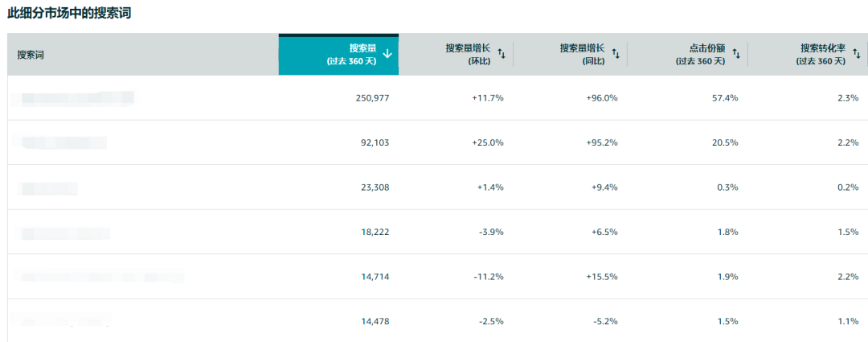Open the fourth blurred search term link
The height and width of the screenshot is (342, 868).
pyautogui.click(x=65, y=233)
